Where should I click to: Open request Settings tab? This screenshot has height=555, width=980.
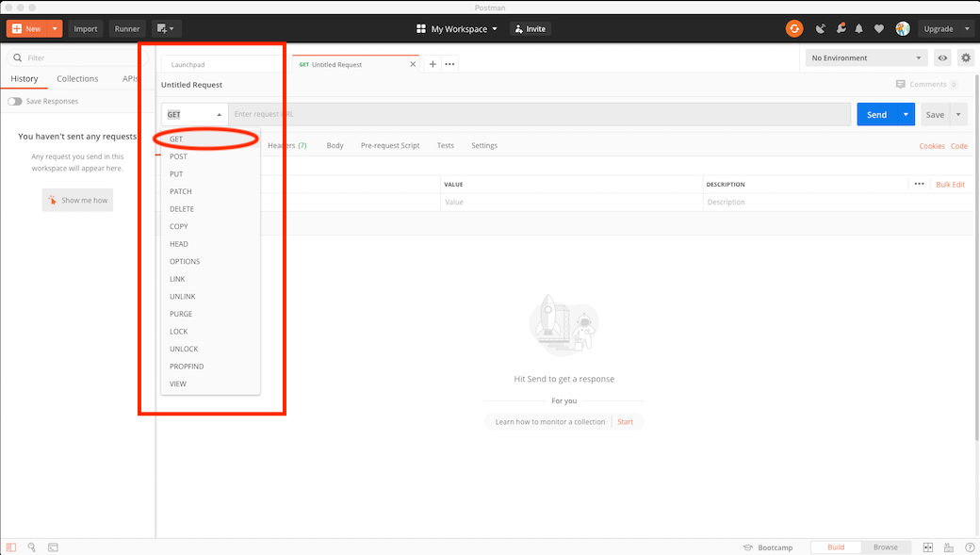(484, 146)
